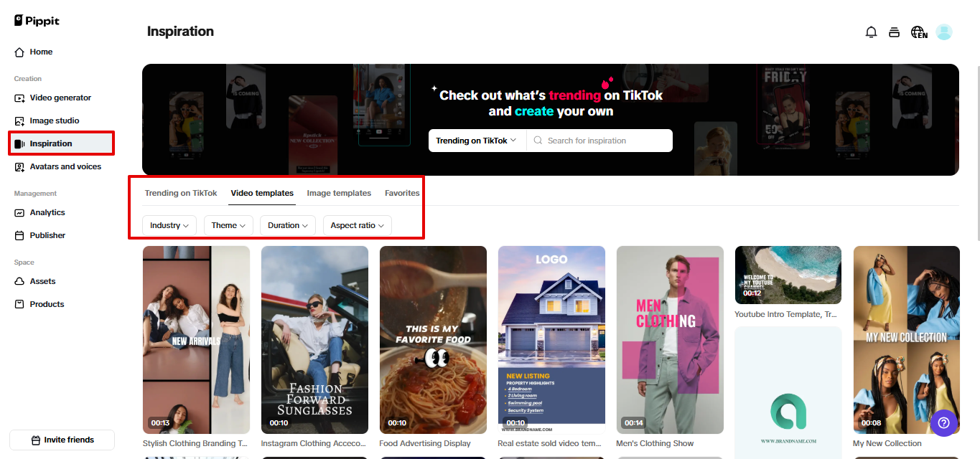Open the brandname.com logo template thumbnail
Screen dimensions: 980x459
(788, 392)
